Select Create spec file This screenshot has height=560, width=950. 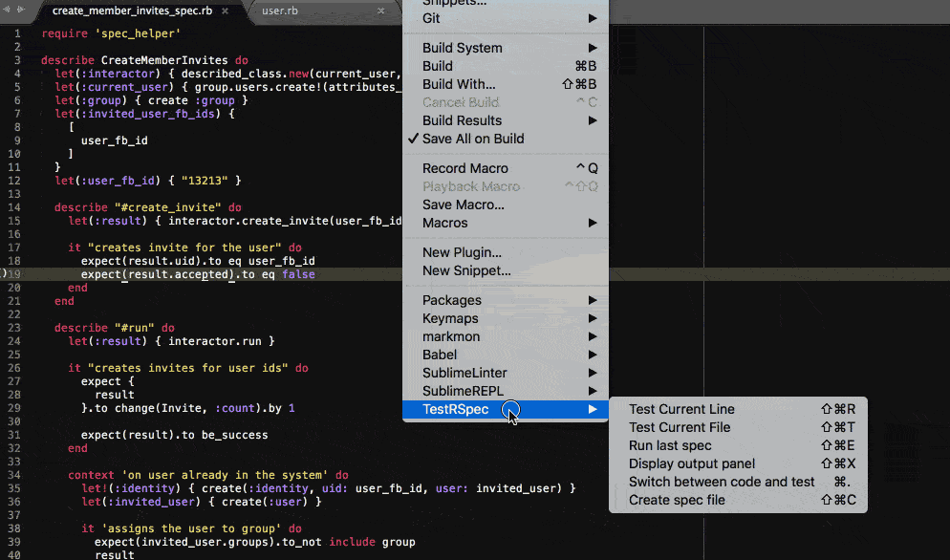point(738,501)
